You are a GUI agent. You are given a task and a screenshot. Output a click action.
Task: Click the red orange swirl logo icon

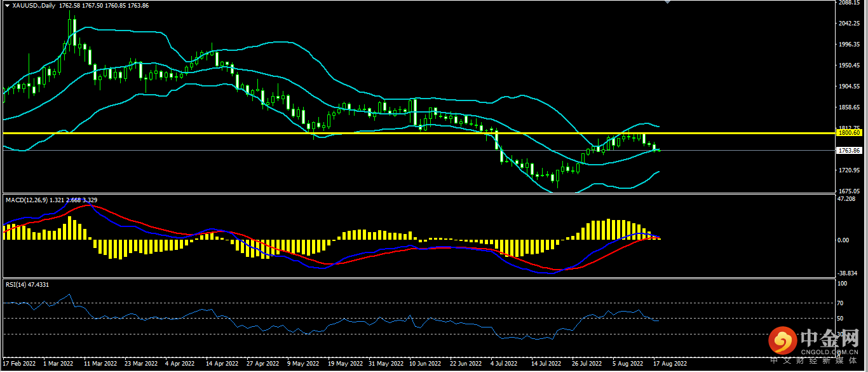click(782, 341)
